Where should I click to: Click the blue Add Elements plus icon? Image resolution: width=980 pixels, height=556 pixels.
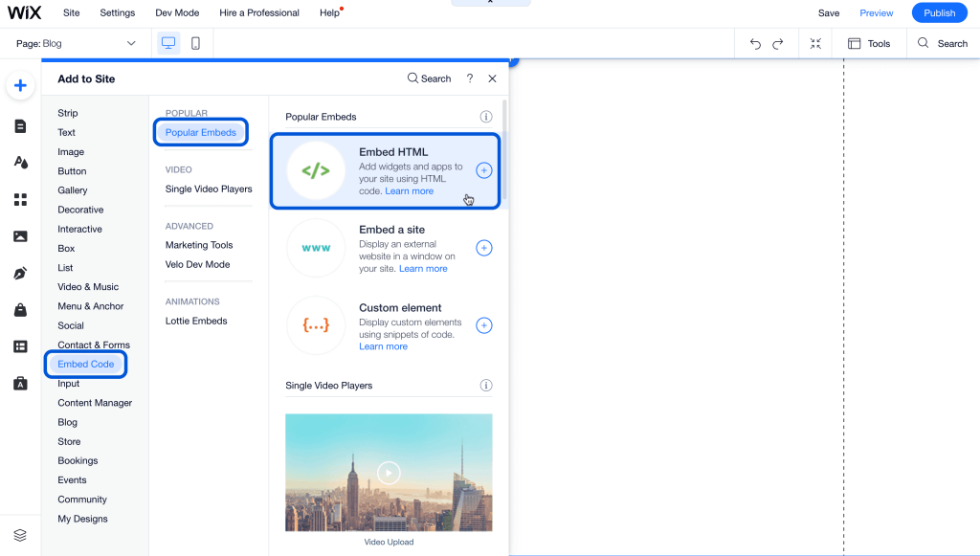tap(20, 86)
